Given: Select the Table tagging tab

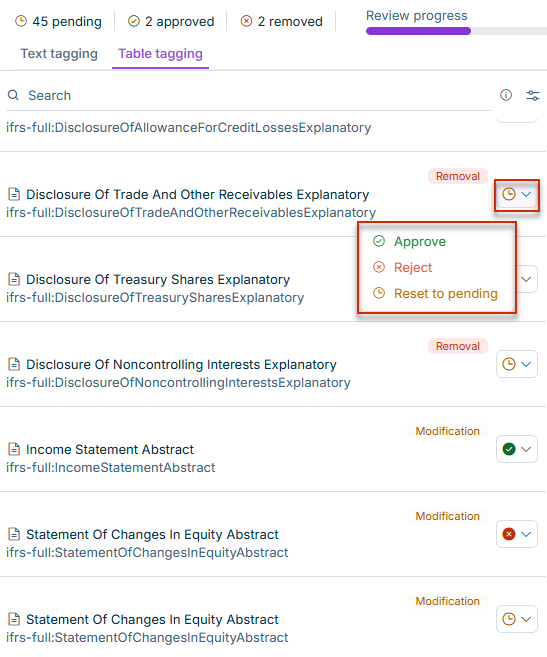Looking at the screenshot, I should (160, 54).
